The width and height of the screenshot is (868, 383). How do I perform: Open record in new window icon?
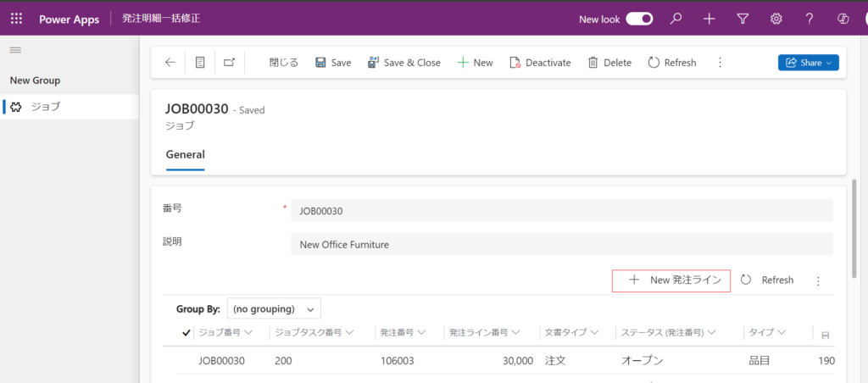[x=229, y=63]
